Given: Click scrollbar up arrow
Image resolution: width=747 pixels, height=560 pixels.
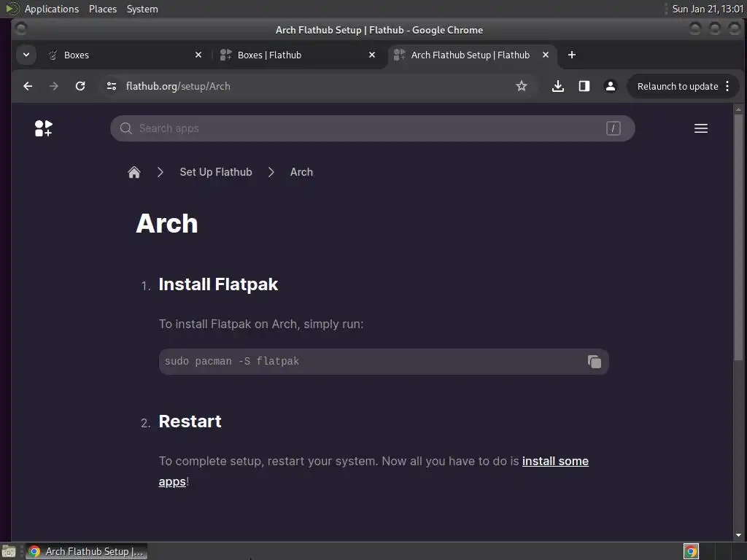Looking at the screenshot, I should (x=738, y=109).
